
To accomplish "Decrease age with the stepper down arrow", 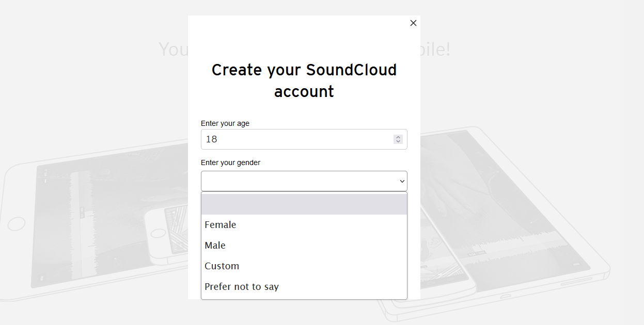I will point(398,141).
